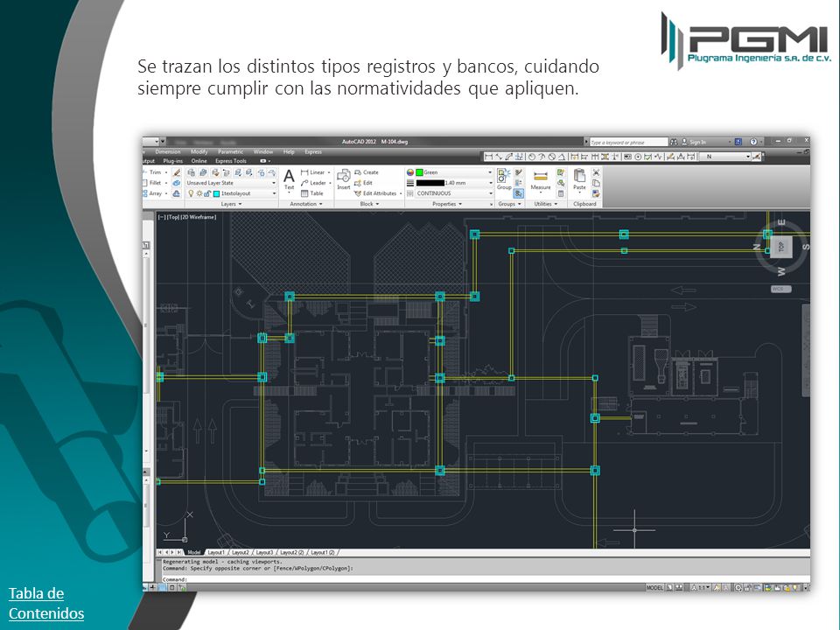Click the ViewCube TOP face

coord(780,247)
